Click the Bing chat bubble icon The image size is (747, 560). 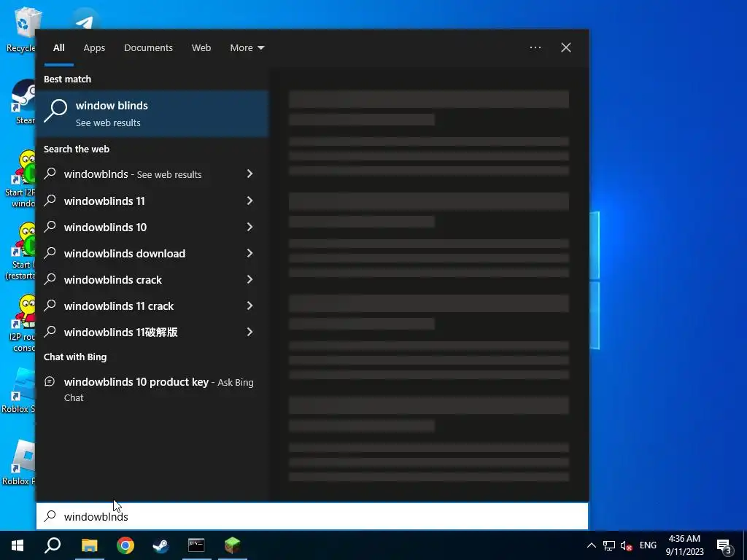point(50,381)
